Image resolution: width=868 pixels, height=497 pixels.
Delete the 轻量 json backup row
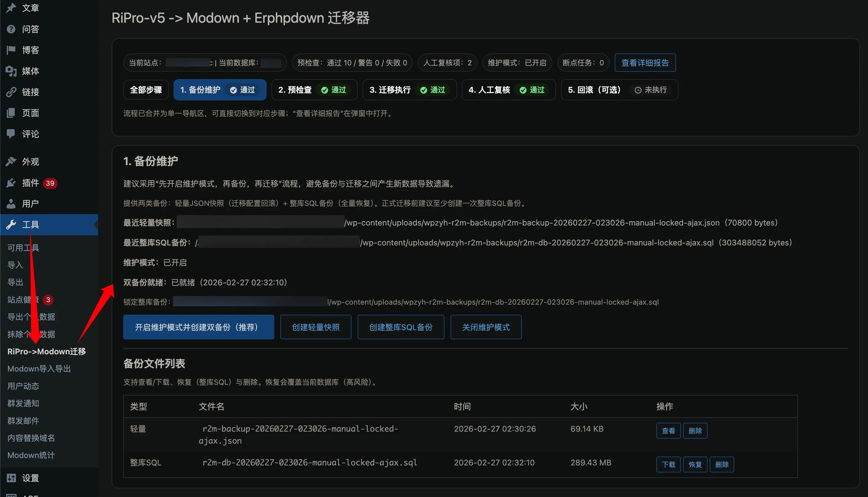coord(695,431)
